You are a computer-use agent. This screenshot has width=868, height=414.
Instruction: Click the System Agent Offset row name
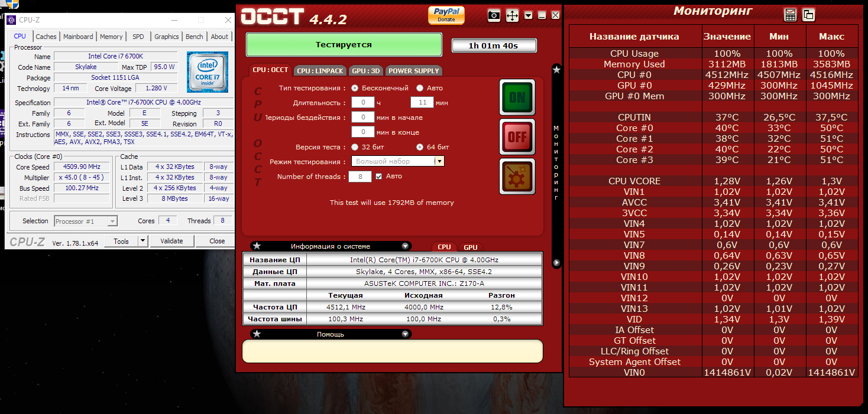coord(634,361)
